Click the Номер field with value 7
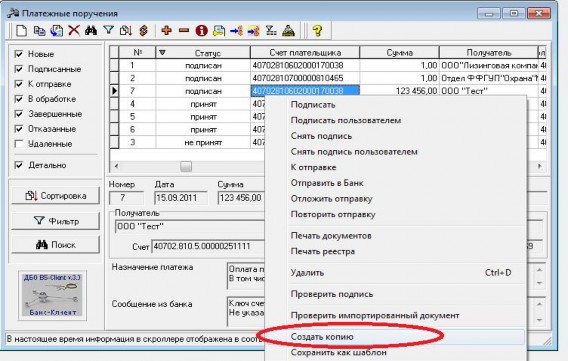 (x=126, y=198)
